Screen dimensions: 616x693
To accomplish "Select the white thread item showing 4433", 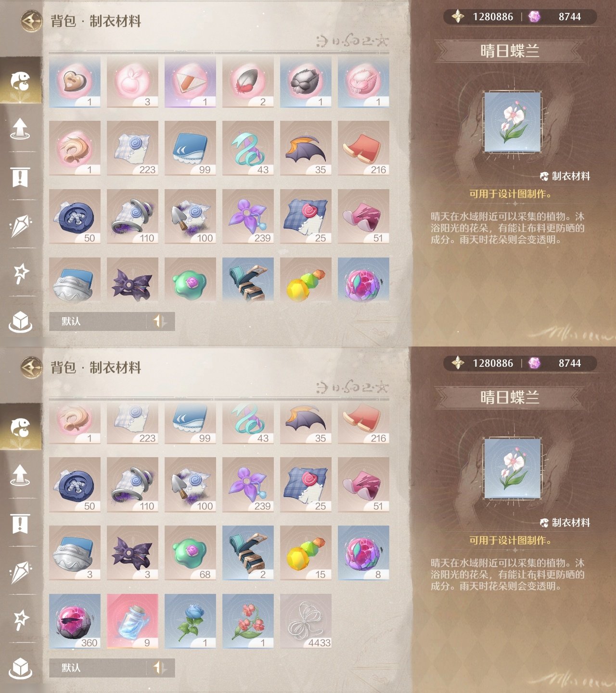I will pos(306,621).
